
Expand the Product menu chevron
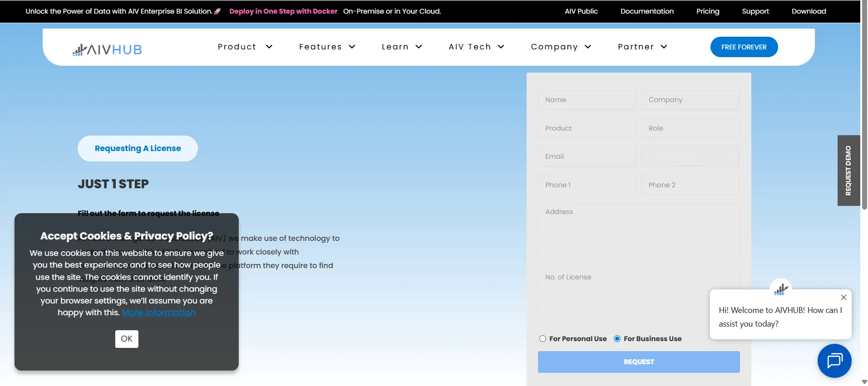269,47
